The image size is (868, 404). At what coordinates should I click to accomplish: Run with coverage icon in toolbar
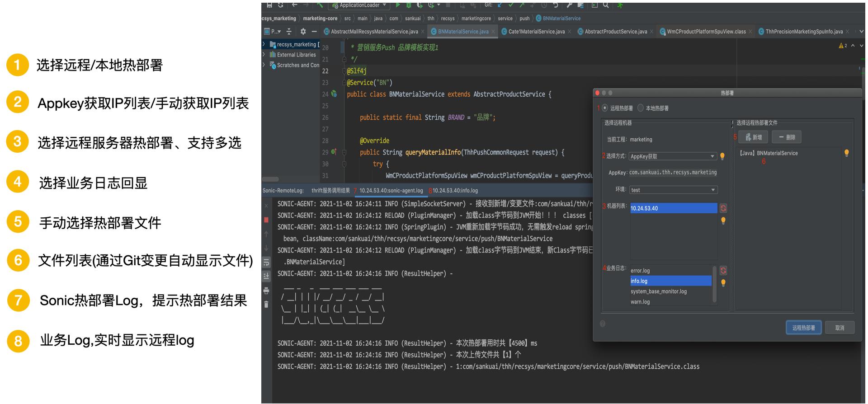click(x=420, y=5)
